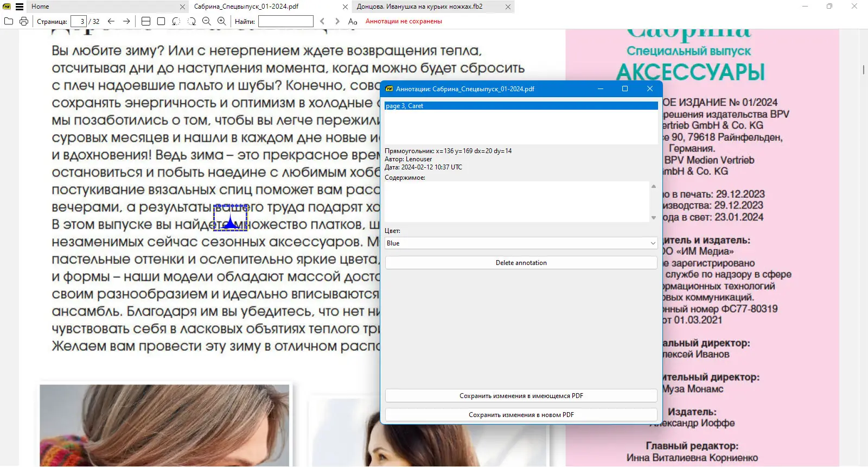Select fit single page icon

[x=161, y=21]
